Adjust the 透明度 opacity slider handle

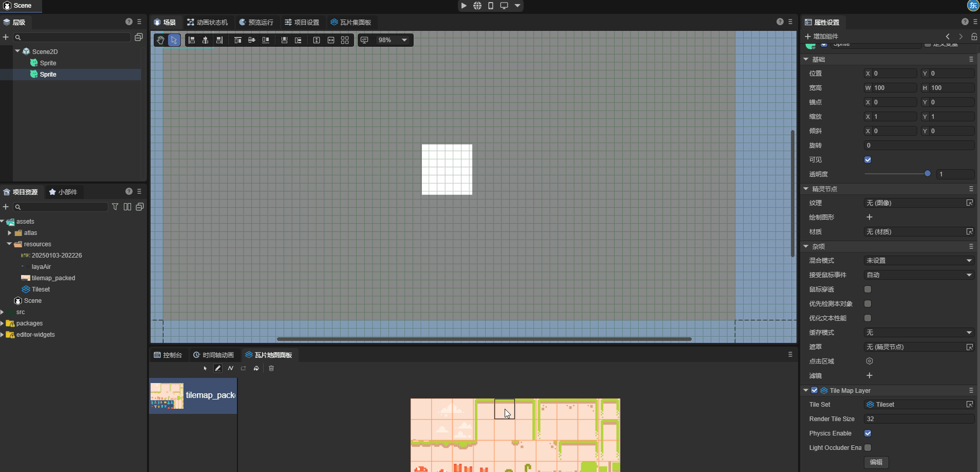928,174
